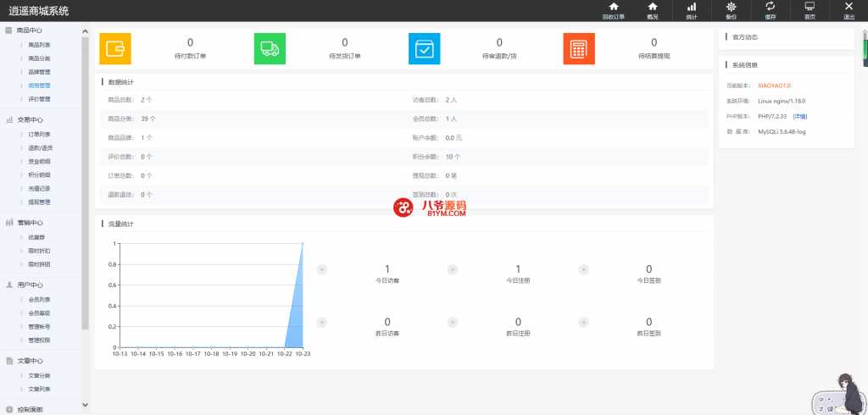Click the orange calculator 待结算提现 icon
The height and width of the screenshot is (415, 868).
[579, 49]
